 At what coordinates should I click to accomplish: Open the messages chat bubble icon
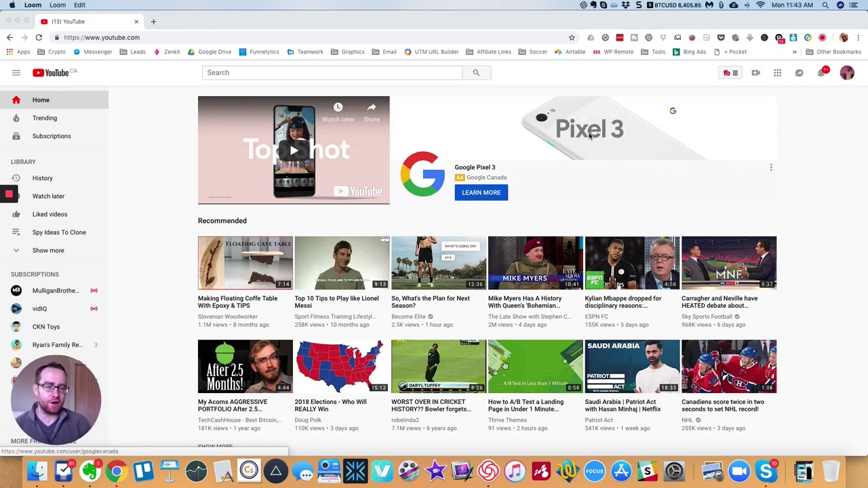(799, 73)
